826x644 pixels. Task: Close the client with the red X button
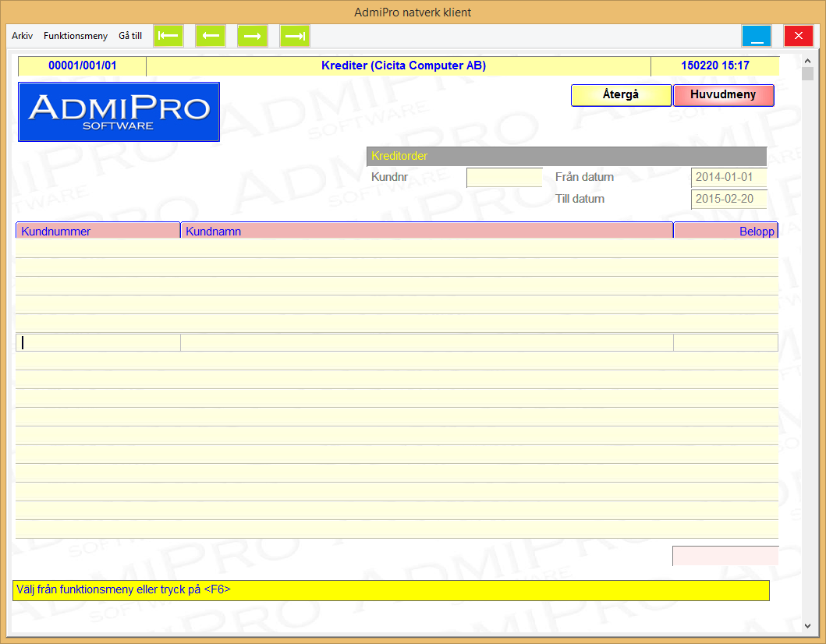point(798,36)
